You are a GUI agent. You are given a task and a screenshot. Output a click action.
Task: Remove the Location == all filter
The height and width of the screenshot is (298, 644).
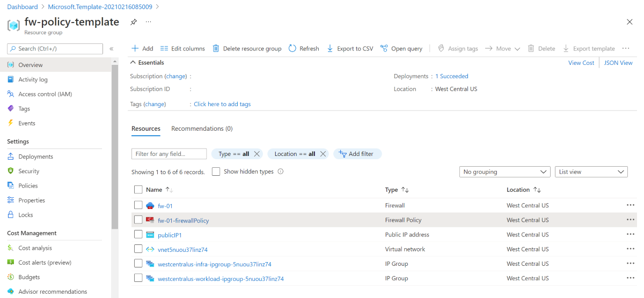point(323,154)
